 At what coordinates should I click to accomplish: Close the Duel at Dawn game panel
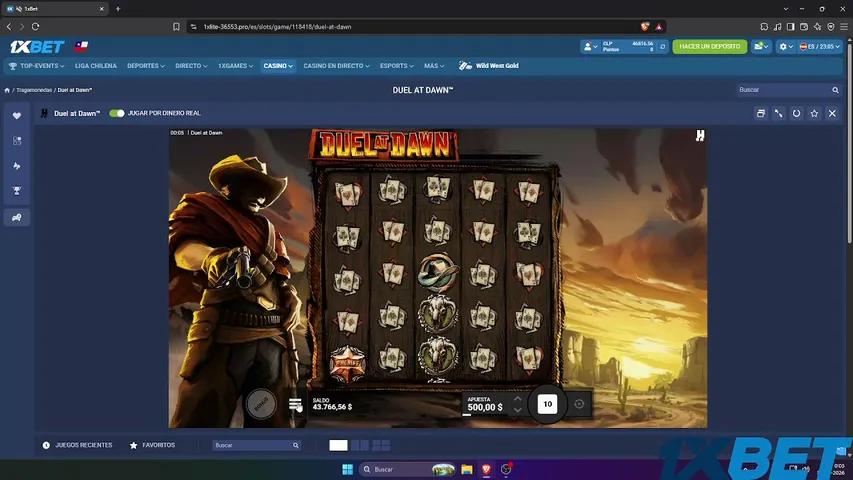click(x=832, y=113)
